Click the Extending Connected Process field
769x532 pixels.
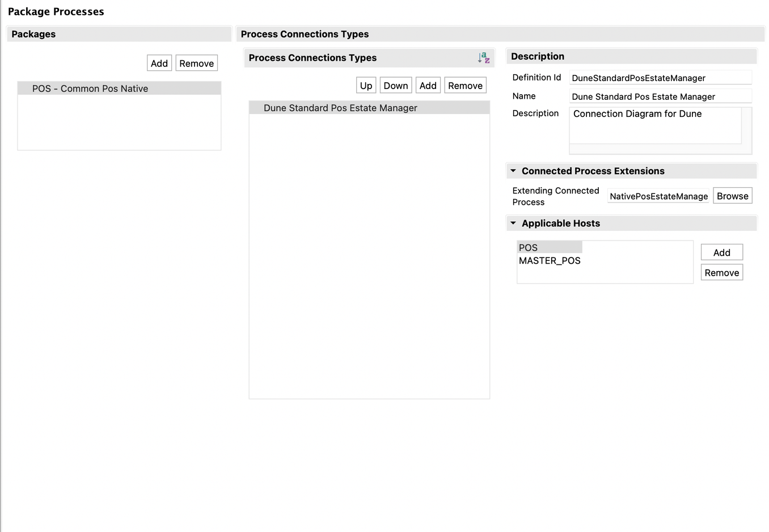click(658, 196)
